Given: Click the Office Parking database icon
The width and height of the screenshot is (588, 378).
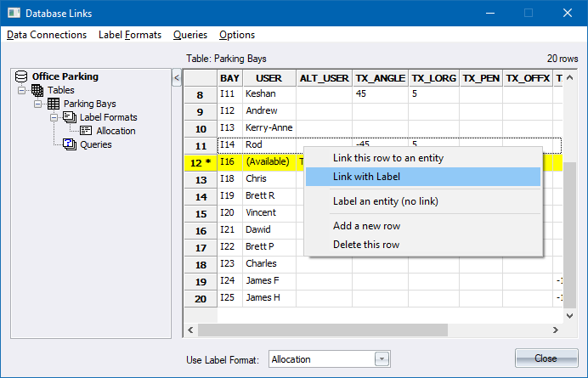Looking at the screenshot, I should [x=23, y=76].
